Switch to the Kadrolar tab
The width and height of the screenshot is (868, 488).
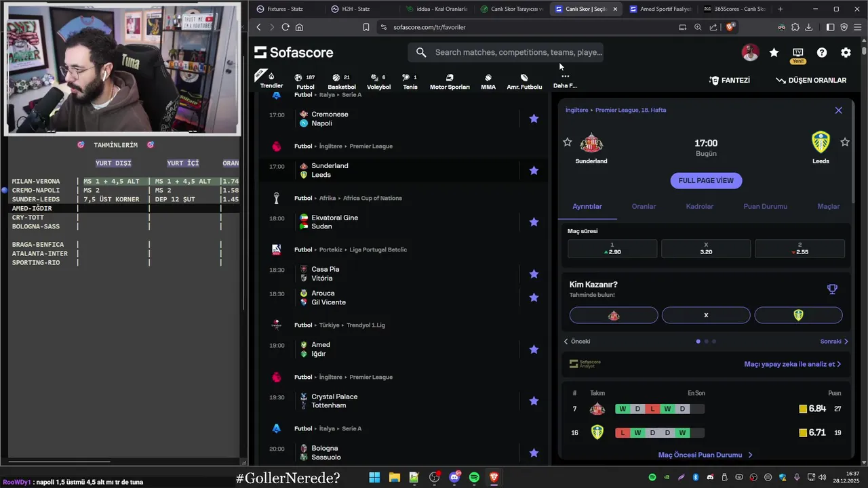699,206
